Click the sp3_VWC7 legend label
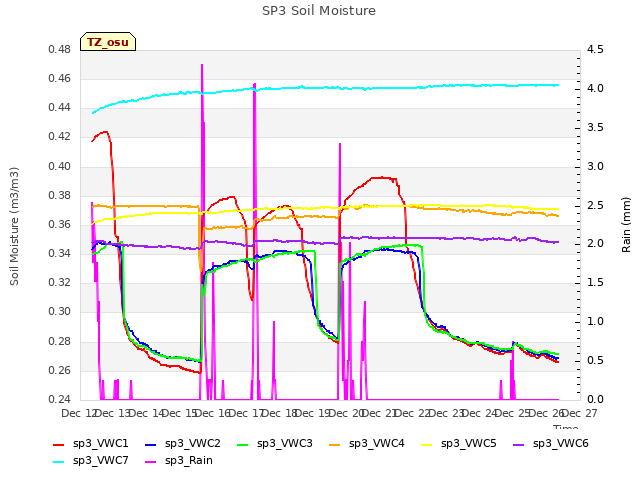The width and height of the screenshot is (640, 480). coord(100,460)
